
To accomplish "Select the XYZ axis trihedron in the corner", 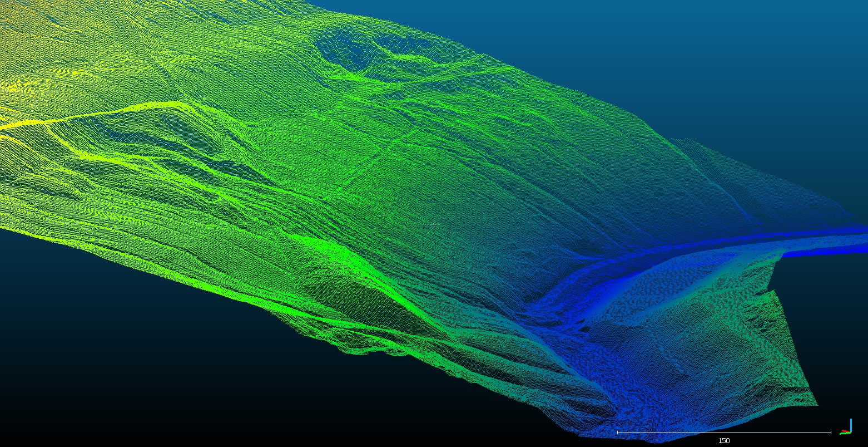I will click(x=846, y=428).
